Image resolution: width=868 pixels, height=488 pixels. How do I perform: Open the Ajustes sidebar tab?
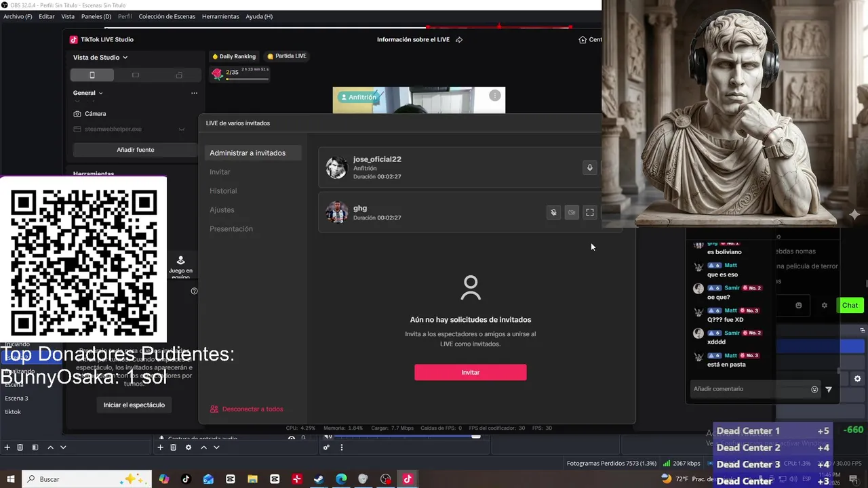tap(222, 210)
